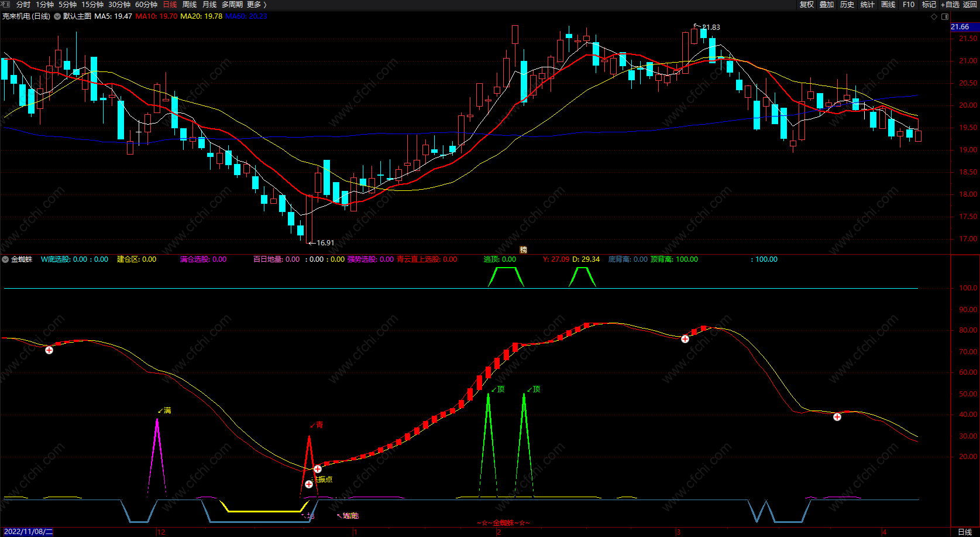
Task: Switch to 周线 weekly chart
Action: [190, 5]
